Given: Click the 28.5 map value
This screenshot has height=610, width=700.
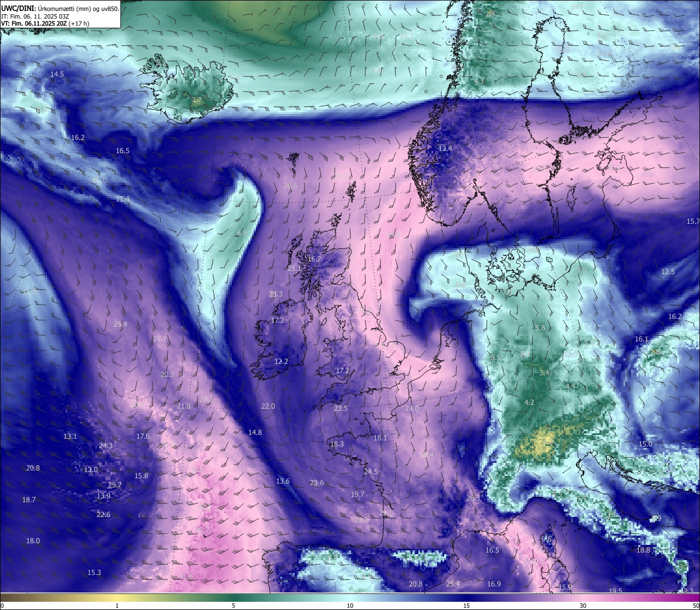Looking at the screenshot, I should 361,520.
